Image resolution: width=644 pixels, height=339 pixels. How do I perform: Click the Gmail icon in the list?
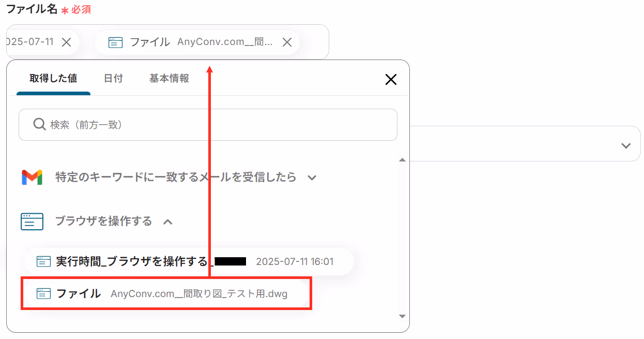click(32, 178)
